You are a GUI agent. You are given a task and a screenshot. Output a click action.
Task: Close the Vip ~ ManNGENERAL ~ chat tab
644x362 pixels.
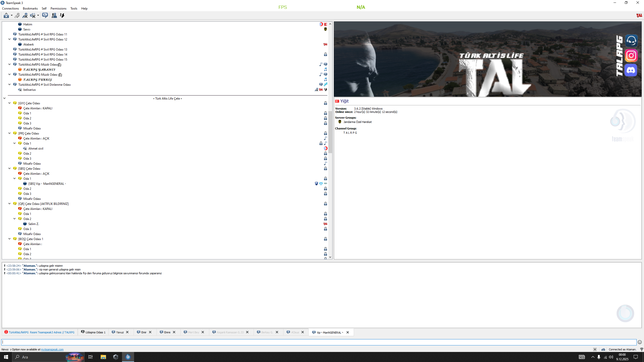(x=348, y=333)
